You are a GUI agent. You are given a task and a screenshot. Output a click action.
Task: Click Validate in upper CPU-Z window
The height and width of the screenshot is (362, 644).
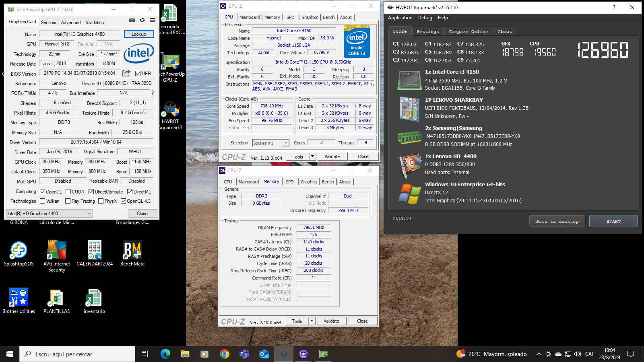tap(332, 156)
